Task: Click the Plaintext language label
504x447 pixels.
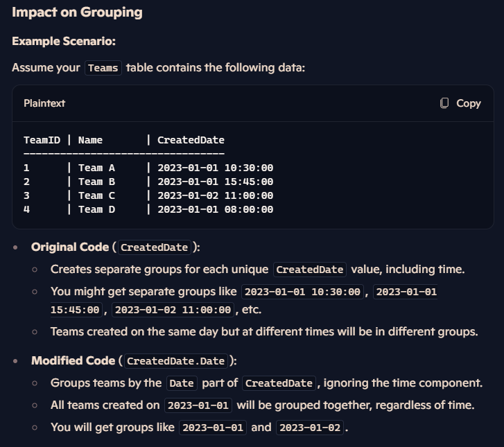Action: (x=44, y=103)
